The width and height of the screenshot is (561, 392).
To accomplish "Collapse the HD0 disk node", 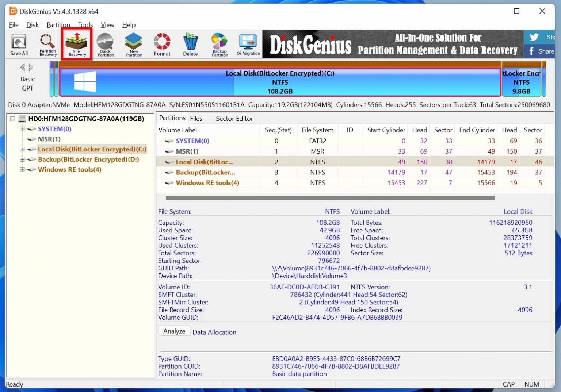I will point(13,119).
